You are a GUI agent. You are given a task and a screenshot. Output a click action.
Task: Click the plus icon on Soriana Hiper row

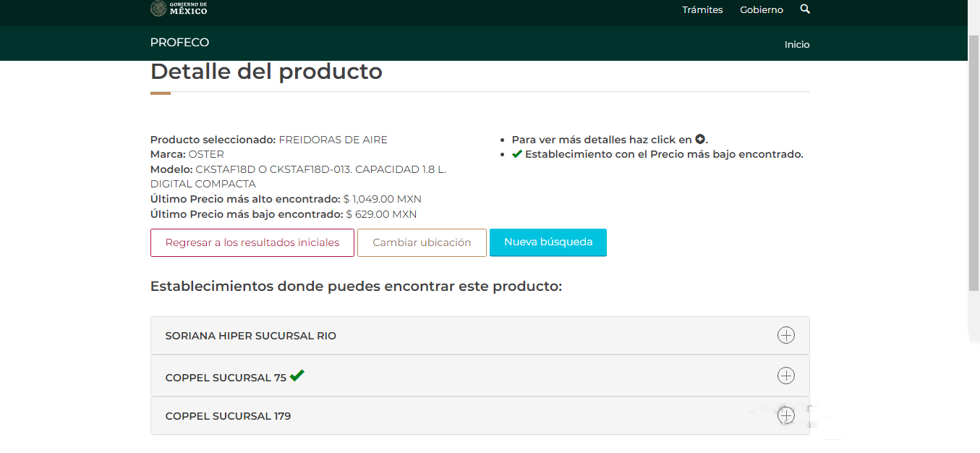(x=785, y=335)
